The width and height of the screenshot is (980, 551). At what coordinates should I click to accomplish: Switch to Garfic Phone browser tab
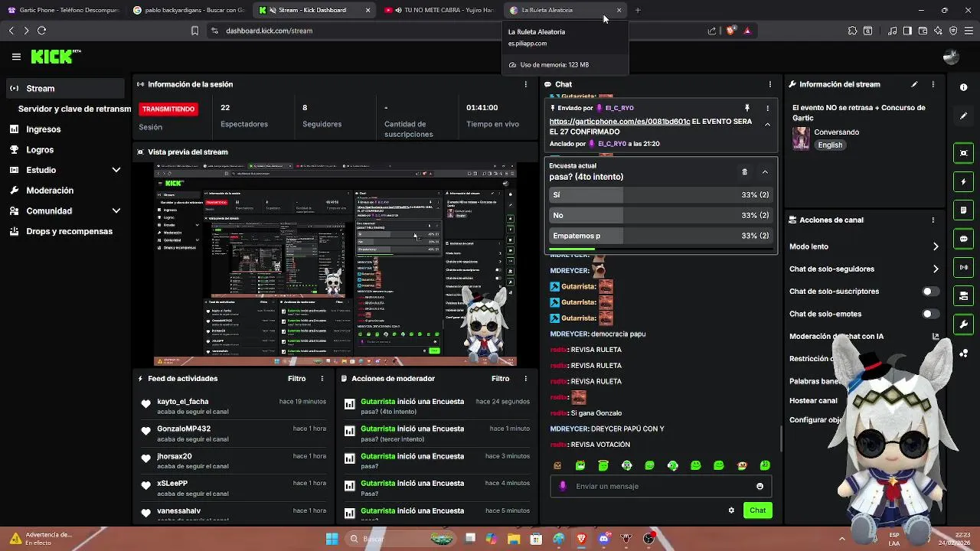point(63,10)
